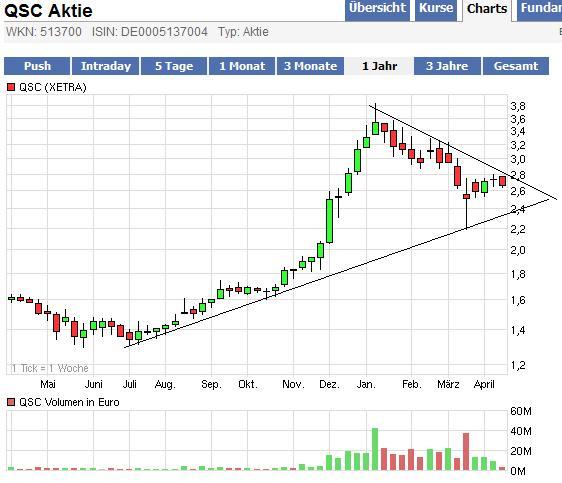Click the Typ: Aktie label

coord(243,32)
